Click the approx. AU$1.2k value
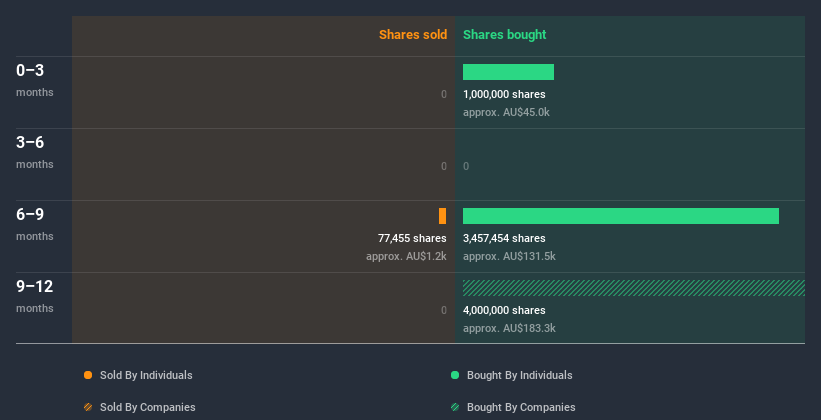 (x=406, y=256)
